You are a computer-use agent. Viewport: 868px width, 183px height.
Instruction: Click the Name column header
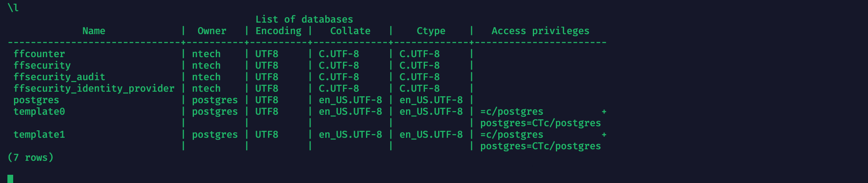point(93,31)
